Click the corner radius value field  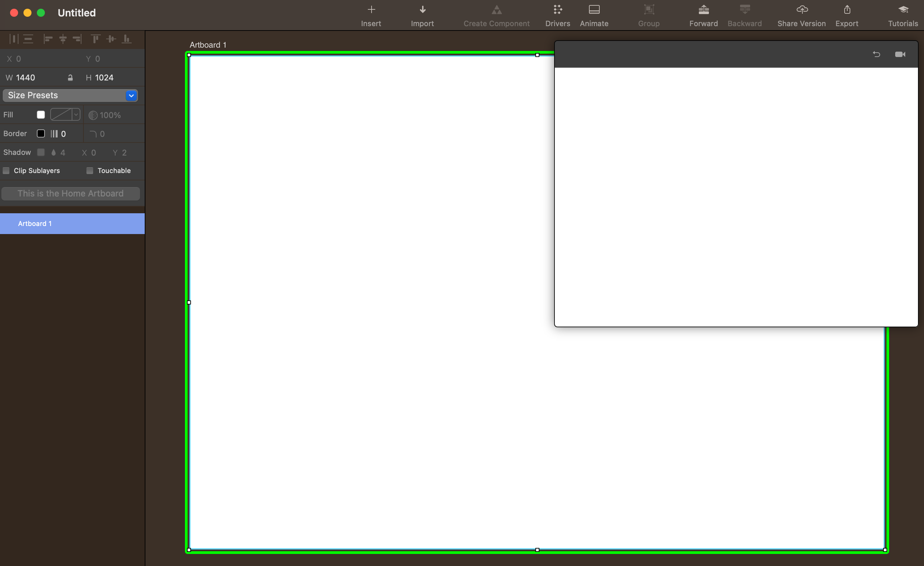click(102, 134)
